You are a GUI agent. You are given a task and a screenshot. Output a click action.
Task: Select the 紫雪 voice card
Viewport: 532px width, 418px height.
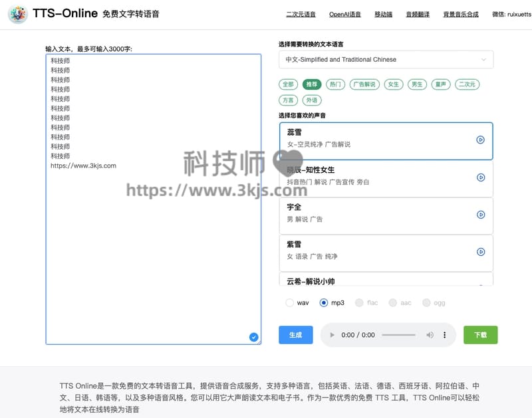(x=386, y=253)
